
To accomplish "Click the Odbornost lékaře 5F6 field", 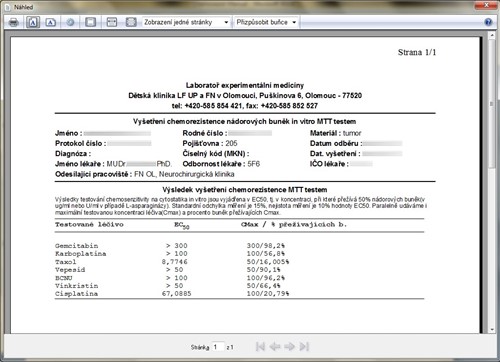I will tap(221, 164).
